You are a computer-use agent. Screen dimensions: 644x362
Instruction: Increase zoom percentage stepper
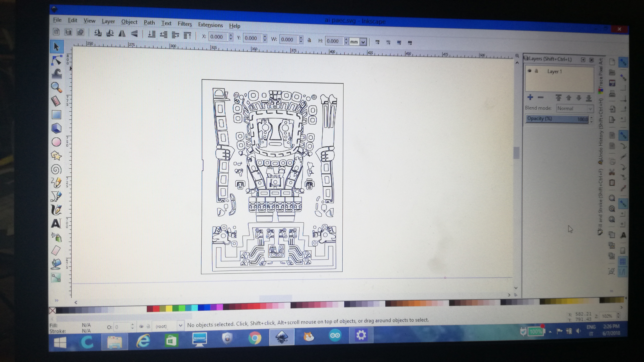pos(618,314)
